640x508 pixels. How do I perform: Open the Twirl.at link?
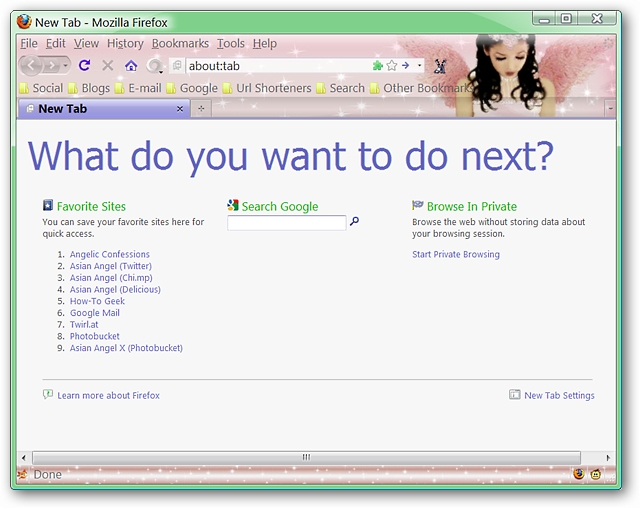click(84, 325)
